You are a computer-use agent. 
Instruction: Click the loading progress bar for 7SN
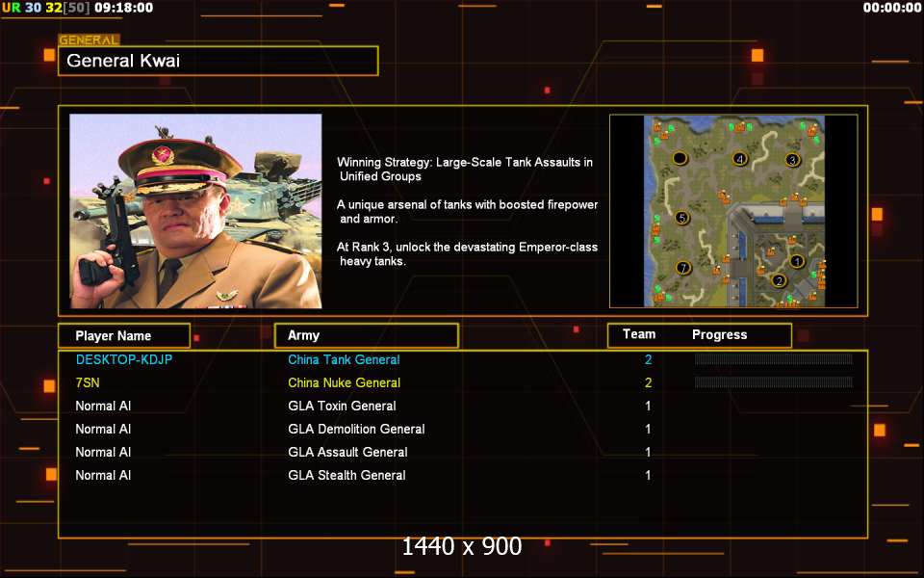[773, 382]
